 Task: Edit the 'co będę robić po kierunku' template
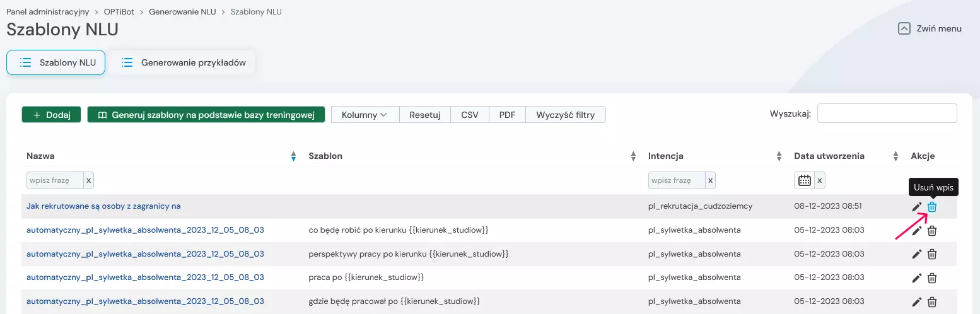pyautogui.click(x=916, y=231)
